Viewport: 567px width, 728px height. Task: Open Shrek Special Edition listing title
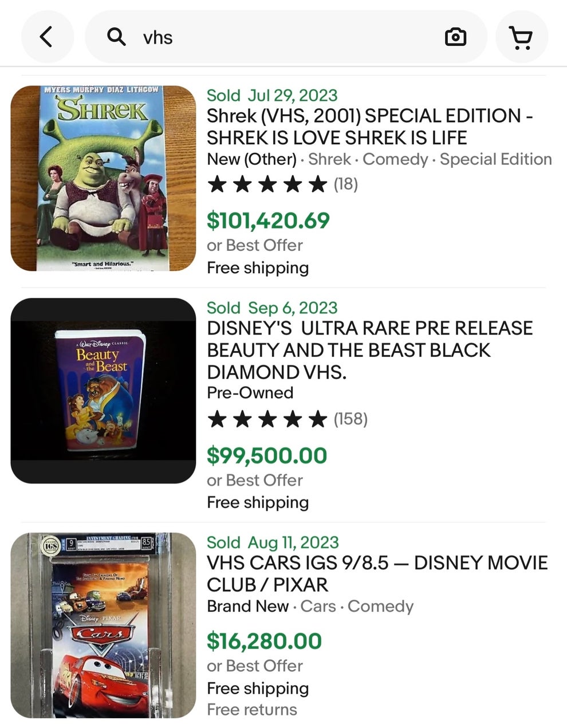click(369, 127)
